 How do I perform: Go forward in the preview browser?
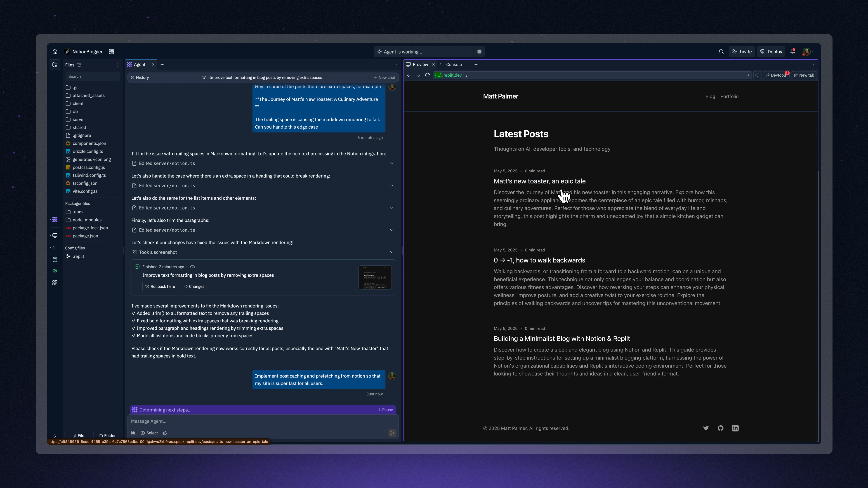418,75
